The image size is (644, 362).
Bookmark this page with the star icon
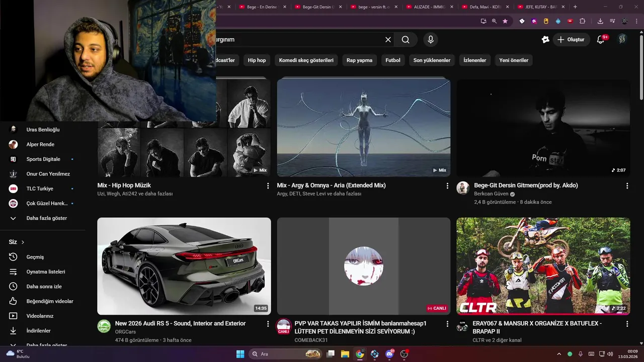point(505,21)
